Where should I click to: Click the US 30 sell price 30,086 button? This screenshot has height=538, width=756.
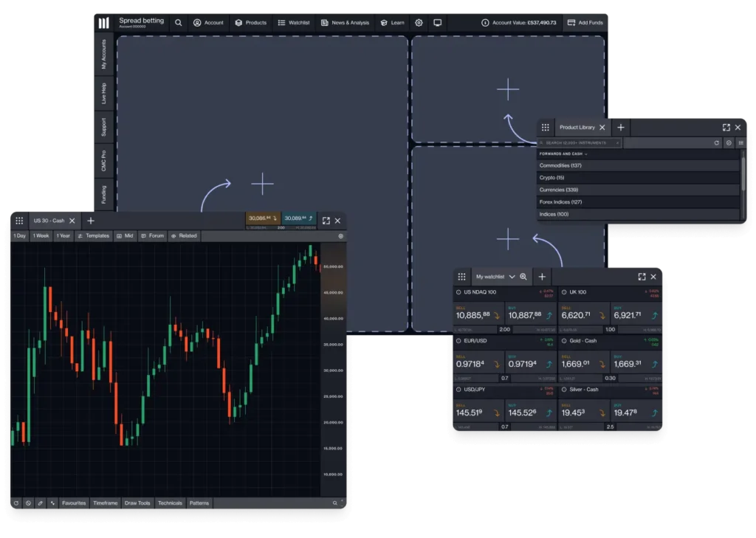coord(263,218)
